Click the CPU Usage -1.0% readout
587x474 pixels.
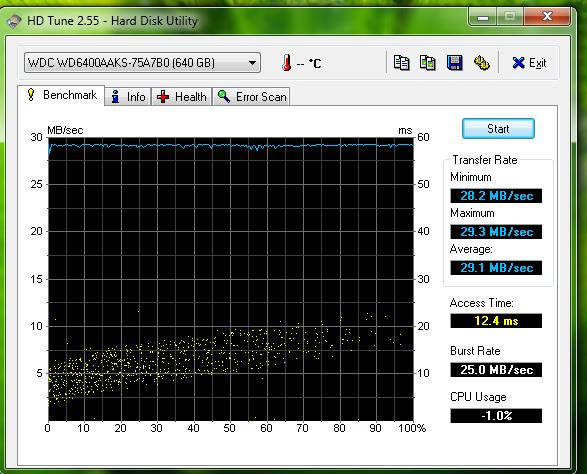(496, 416)
